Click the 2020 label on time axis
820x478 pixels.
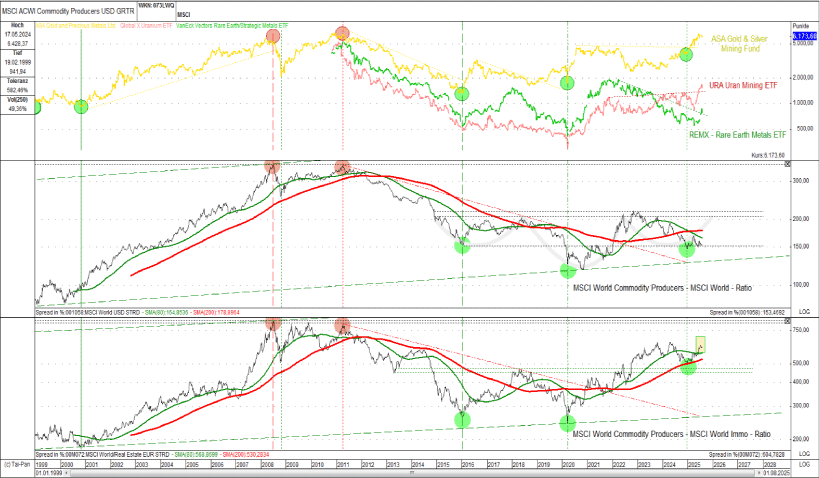tap(567, 466)
